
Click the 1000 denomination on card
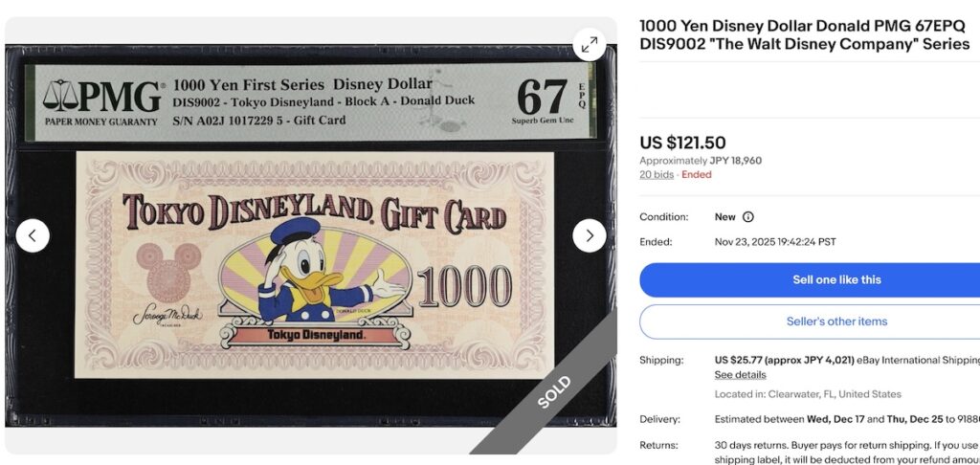pos(465,287)
